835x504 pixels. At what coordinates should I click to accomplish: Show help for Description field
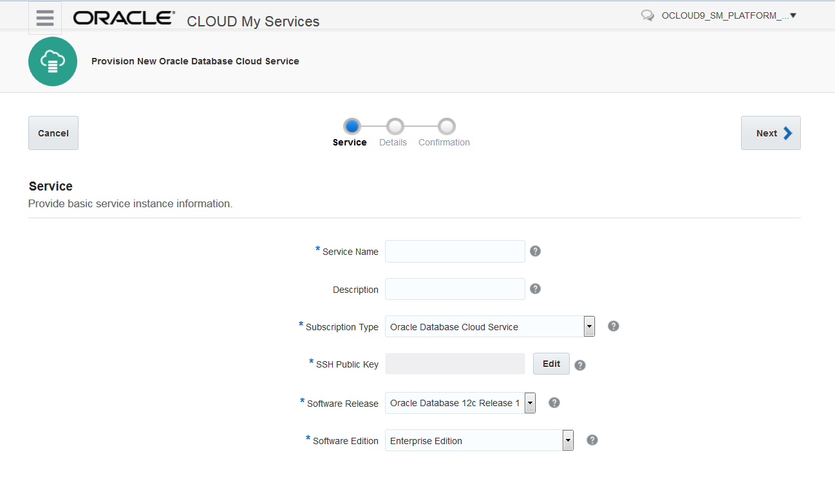pyautogui.click(x=535, y=289)
